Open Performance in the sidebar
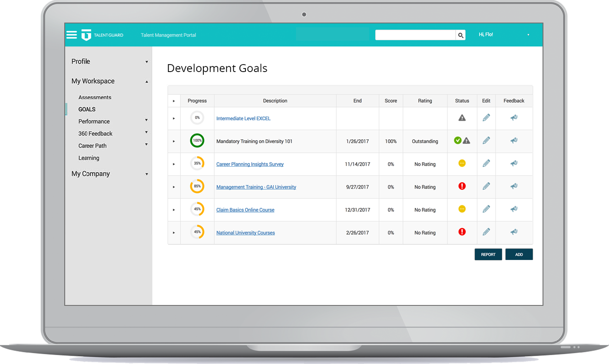Image resolution: width=609 pixels, height=364 pixels. click(x=94, y=121)
